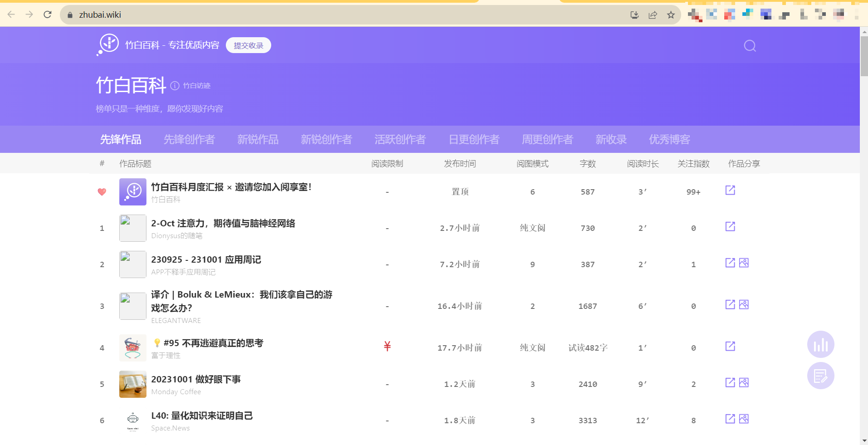Open share link for 2-Oct article
Viewport: 868px width, 445px height.
click(730, 226)
